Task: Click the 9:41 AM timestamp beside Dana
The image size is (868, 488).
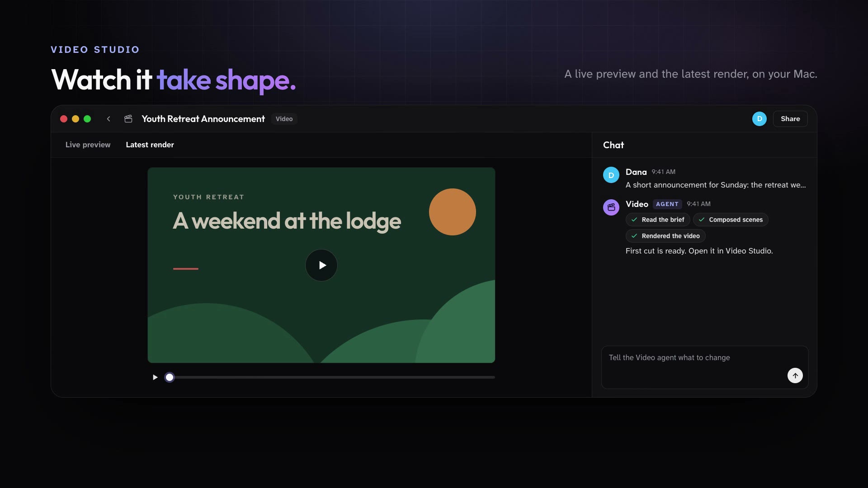Action: point(663,172)
